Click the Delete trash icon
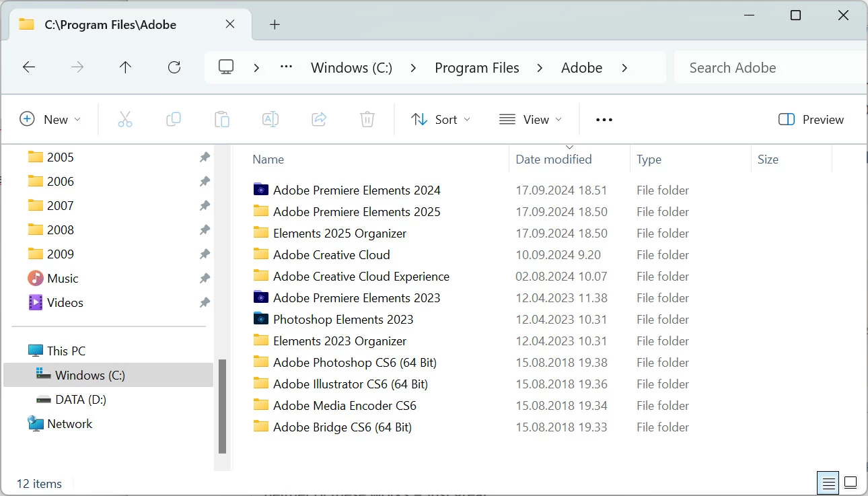 point(367,119)
